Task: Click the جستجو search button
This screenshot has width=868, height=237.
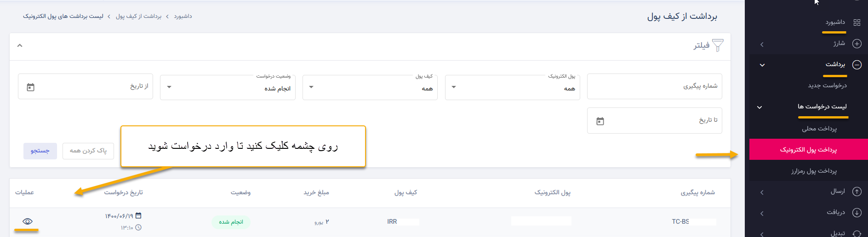Action: pyautogui.click(x=40, y=151)
